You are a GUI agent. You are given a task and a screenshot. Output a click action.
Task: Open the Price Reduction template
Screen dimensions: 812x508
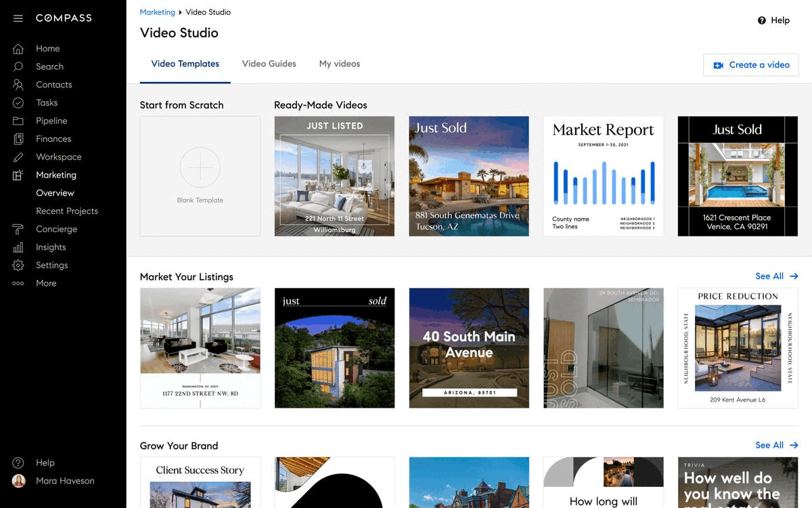pos(738,348)
